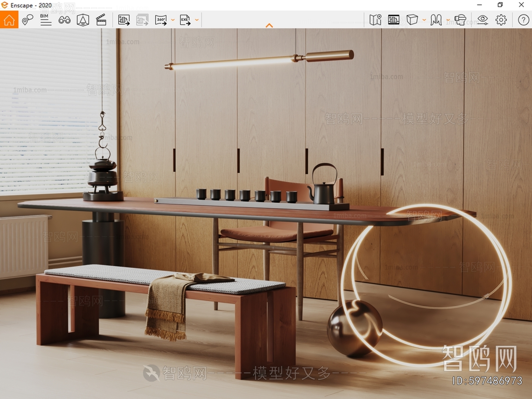Expand the navigation mode dropdown arrow
Image resolution: width=532 pixels, height=399 pixels.
(448, 20)
